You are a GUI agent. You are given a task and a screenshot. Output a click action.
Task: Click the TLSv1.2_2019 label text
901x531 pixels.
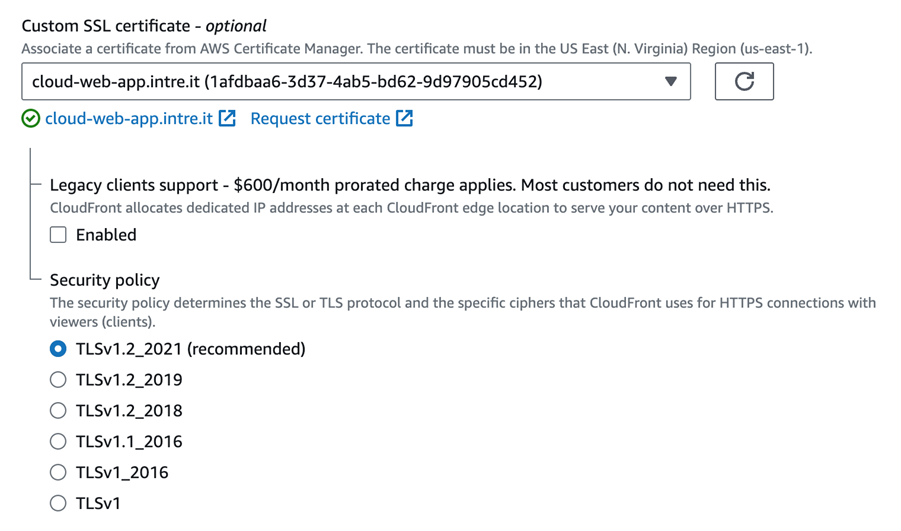[129, 380]
